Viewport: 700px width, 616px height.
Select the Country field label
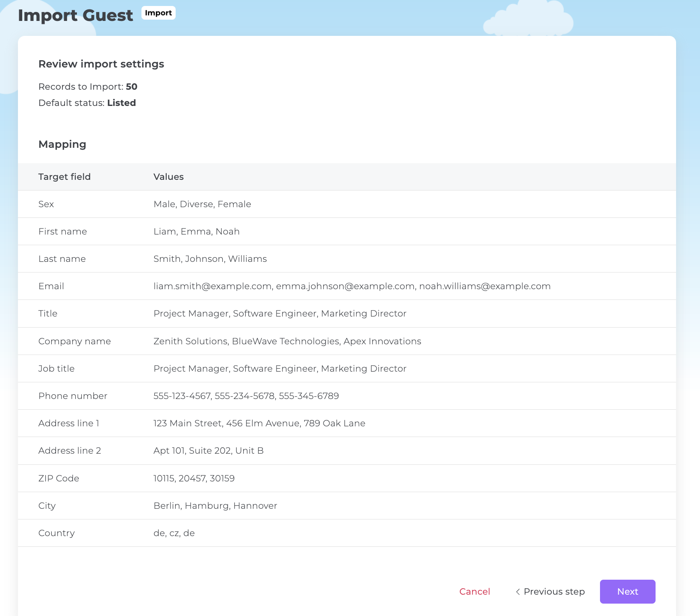(x=56, y=533)
